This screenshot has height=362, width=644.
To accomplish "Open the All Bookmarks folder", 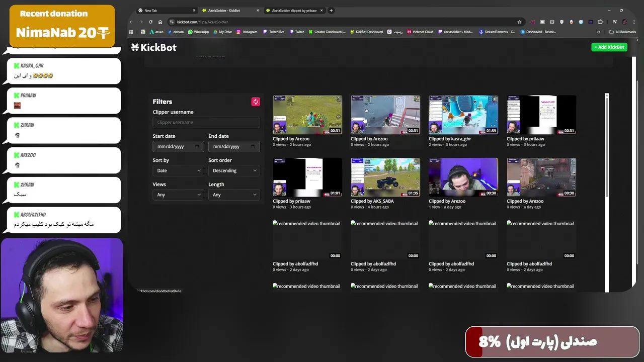I will [622, 32].
